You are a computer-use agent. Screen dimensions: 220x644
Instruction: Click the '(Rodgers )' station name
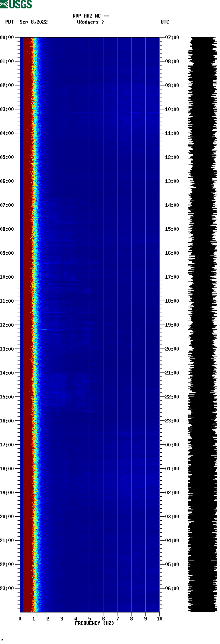(90, 22)
